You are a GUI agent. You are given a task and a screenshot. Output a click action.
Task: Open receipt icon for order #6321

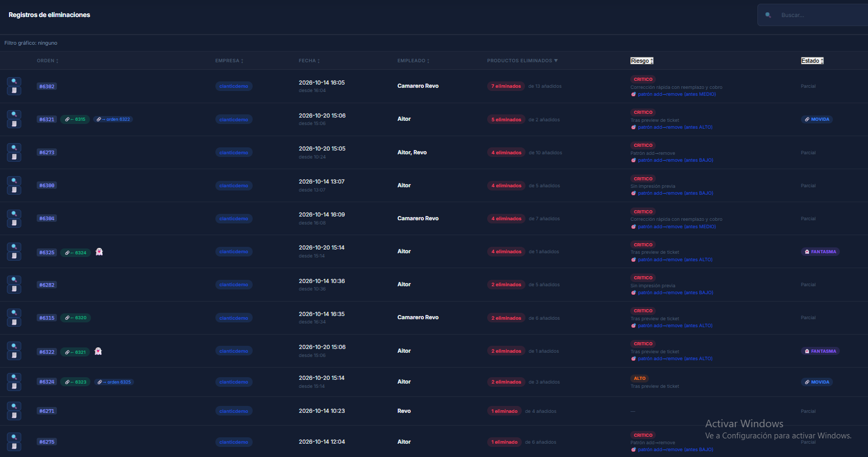point(14,124)
